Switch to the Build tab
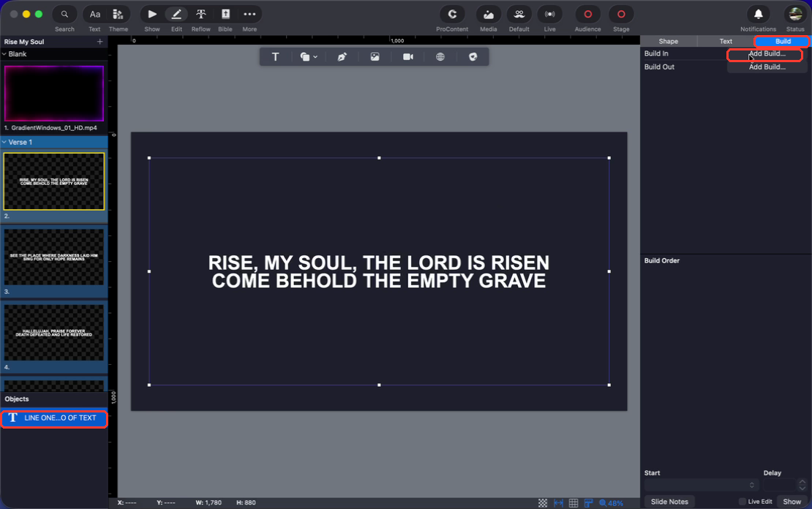812x509 pixels. point(783,42)
